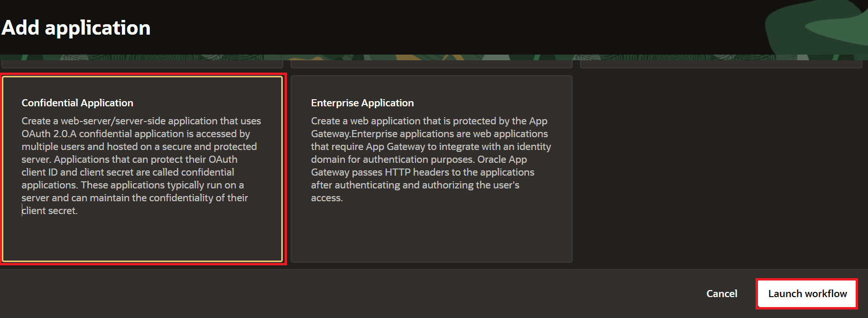Click the word "access." in Enterprise card
Viewport: 868px width, 318px height.
(327, 198)
